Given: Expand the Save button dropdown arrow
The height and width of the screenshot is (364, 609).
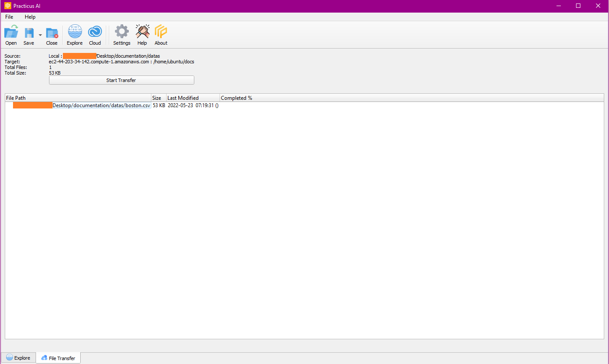Looking at the screenshot, I should pos(40,35).
